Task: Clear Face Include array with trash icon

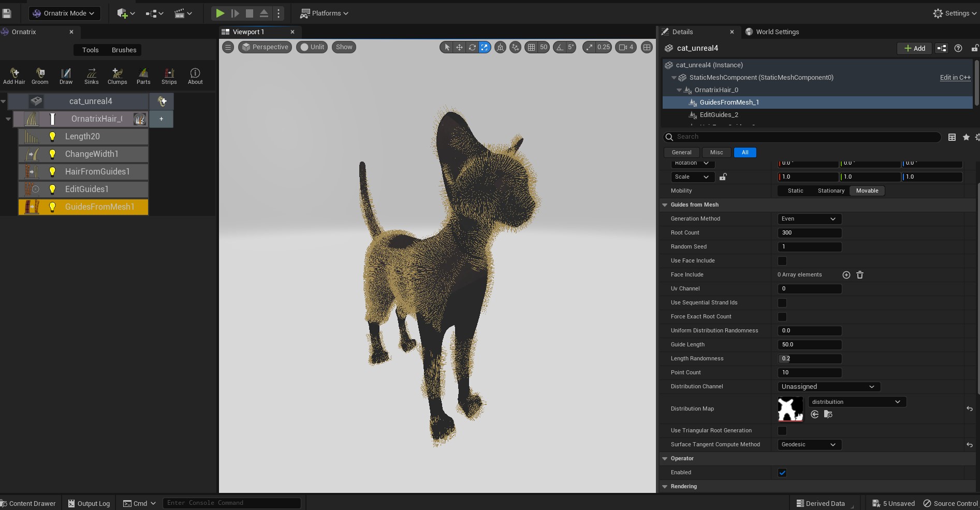Action: pos(860,275)
